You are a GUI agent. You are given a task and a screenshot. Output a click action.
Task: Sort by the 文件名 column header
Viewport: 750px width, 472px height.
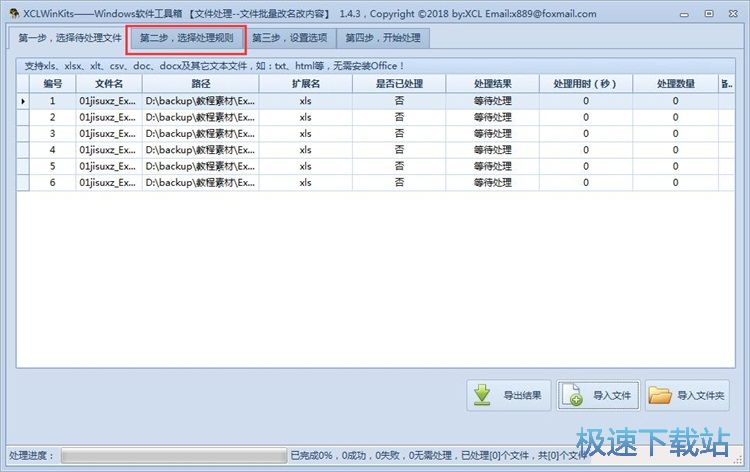point(109,84)
